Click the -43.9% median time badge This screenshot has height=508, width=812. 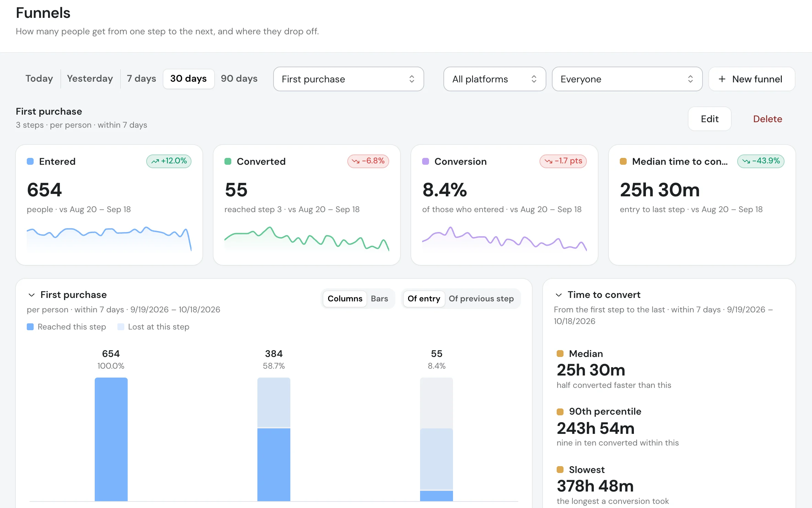point(761,161)
